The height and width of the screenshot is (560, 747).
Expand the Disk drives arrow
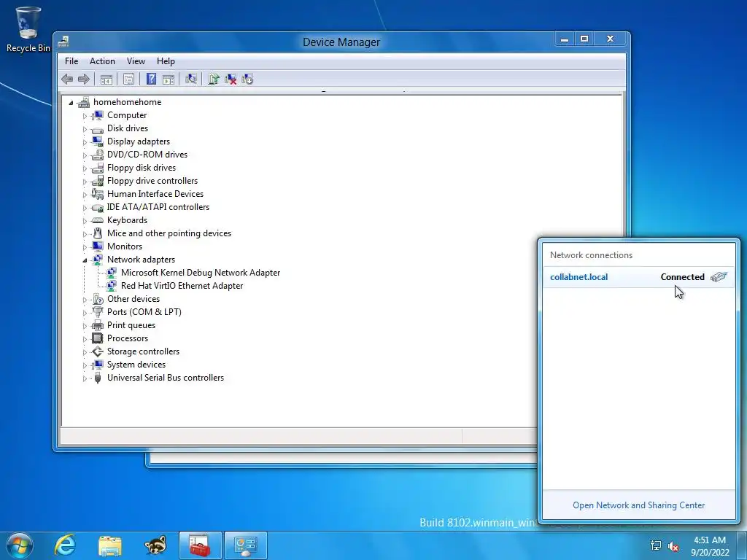(x=85, y=129)
